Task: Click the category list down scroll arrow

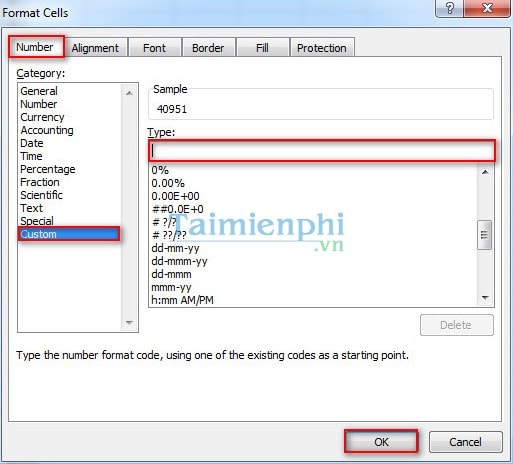Action: pyautogui.click(x=130, y=322)
